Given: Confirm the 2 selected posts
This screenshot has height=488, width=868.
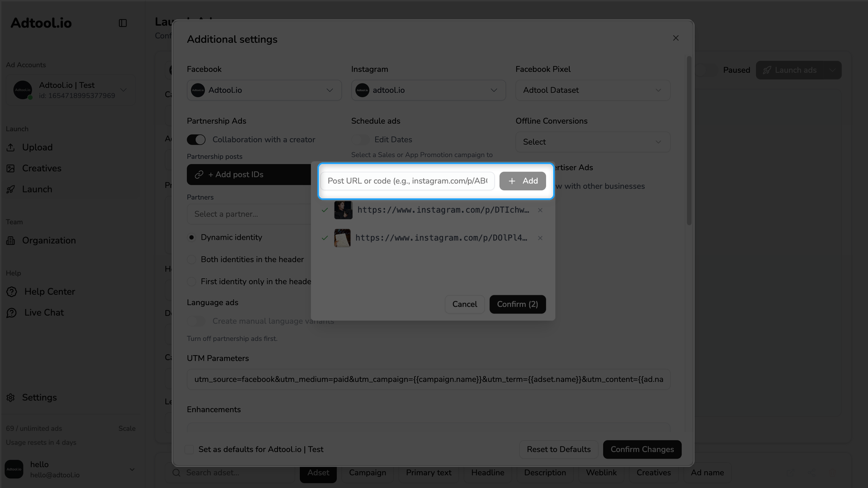Looking at the screenshot, I should (x=518, y=304).
